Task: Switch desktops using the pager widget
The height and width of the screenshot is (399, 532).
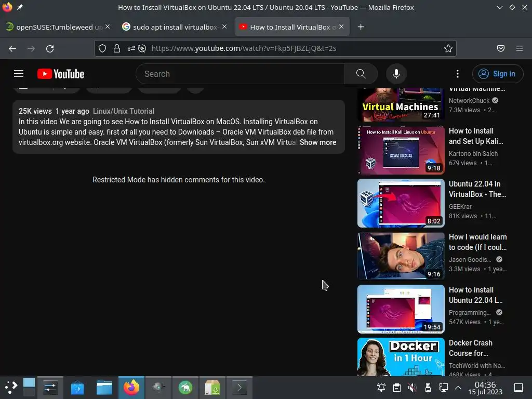Action: pyautogui.click(x=29, y=388)
